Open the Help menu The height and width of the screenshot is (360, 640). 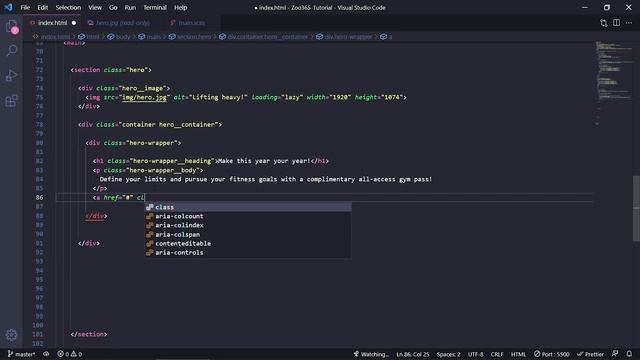[x=180, y=7]
